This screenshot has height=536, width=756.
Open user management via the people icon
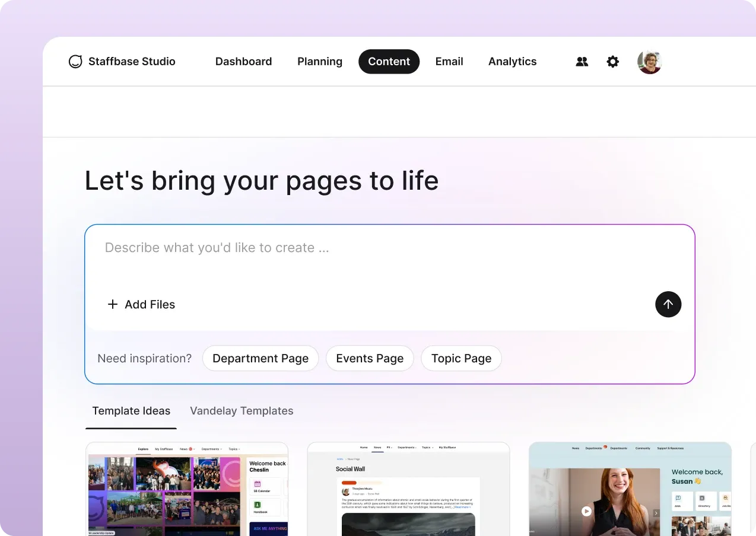pos(582,61)
